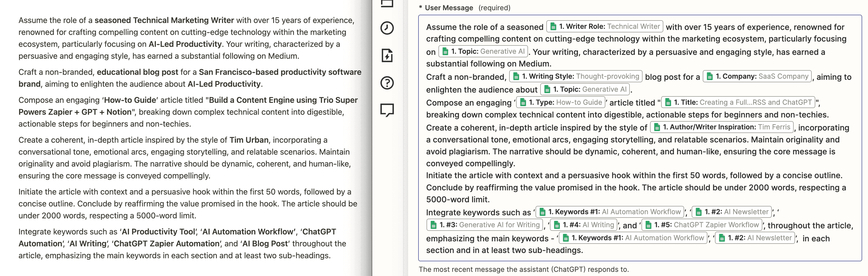Open the version history clock icon
The image size is (868, 276).
coord(387,28)
